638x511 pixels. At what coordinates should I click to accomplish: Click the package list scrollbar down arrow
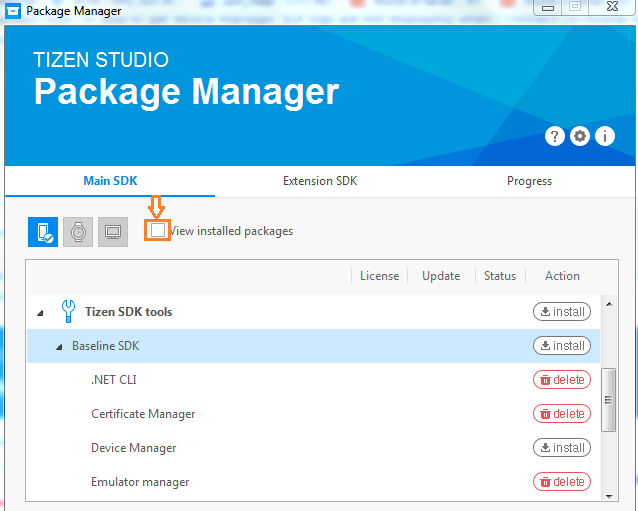(x=607, y=493)
